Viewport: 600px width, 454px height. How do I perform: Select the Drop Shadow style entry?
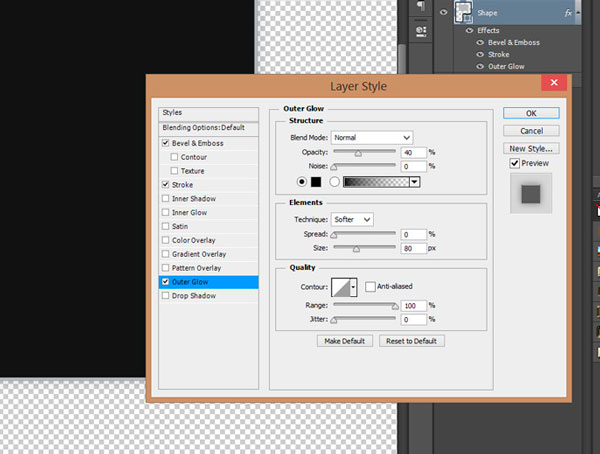209,296
